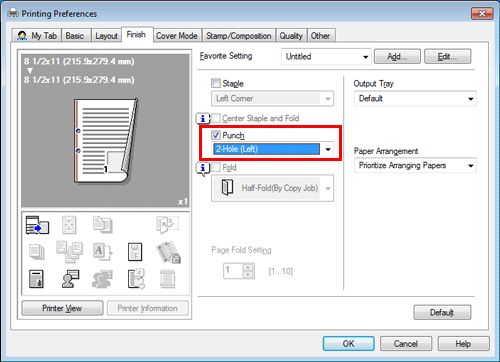Click the page icon with clock stamp

click(x=136, y=279)
